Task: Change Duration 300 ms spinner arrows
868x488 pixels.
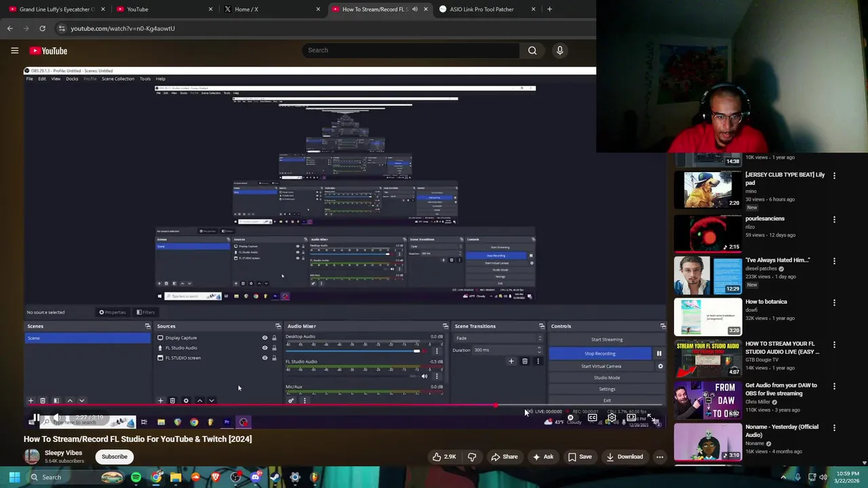Action: coord(539,350)
